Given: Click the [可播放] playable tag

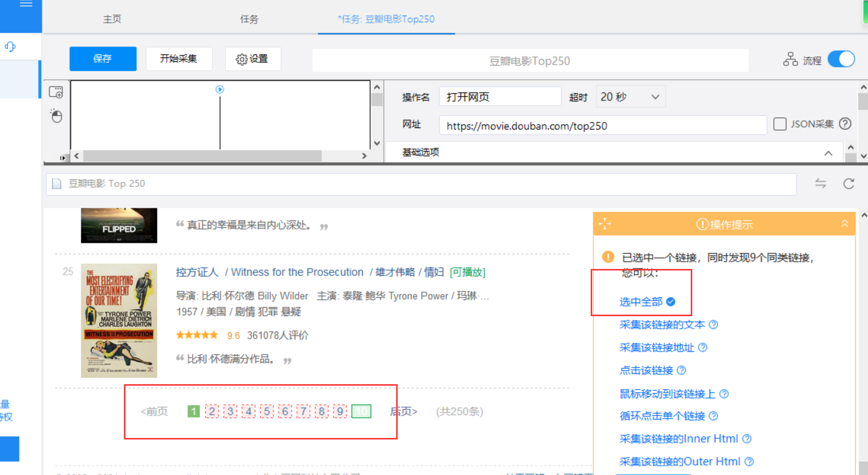Looking at the screenshot, I should tap(468, 273).
